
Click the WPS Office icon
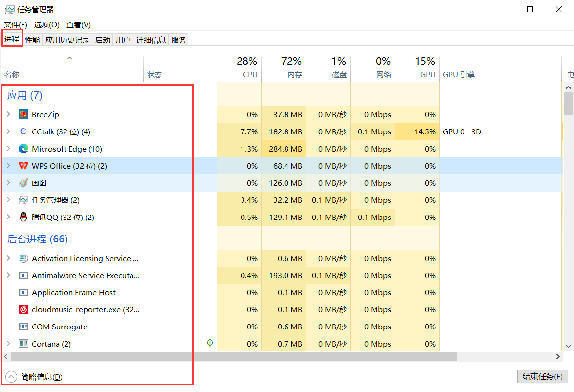[23, 166]
